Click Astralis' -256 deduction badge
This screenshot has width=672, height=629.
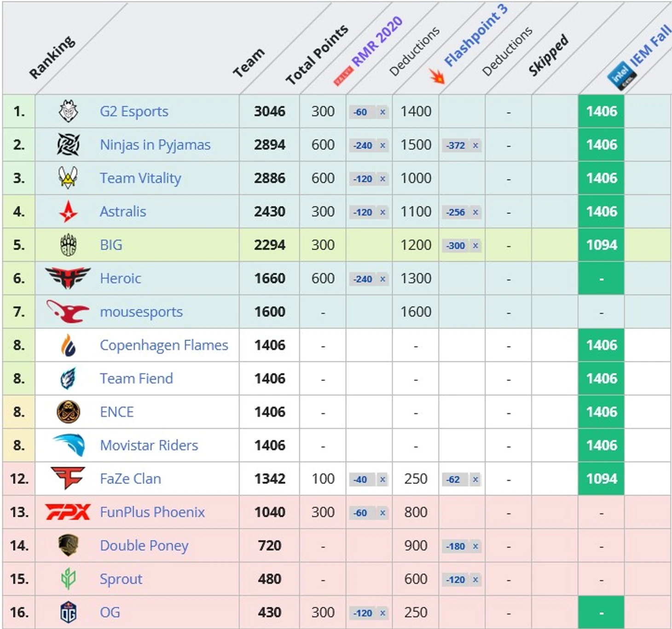pos(461,212)
